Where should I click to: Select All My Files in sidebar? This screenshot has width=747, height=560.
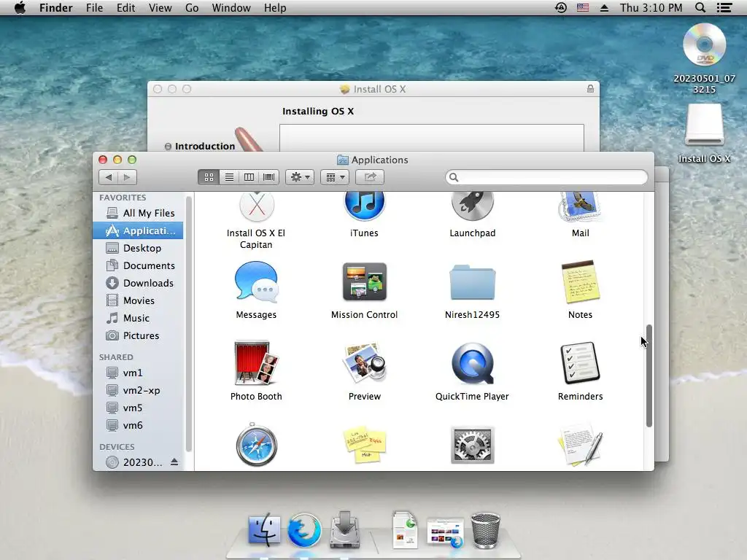pos(138,213)
